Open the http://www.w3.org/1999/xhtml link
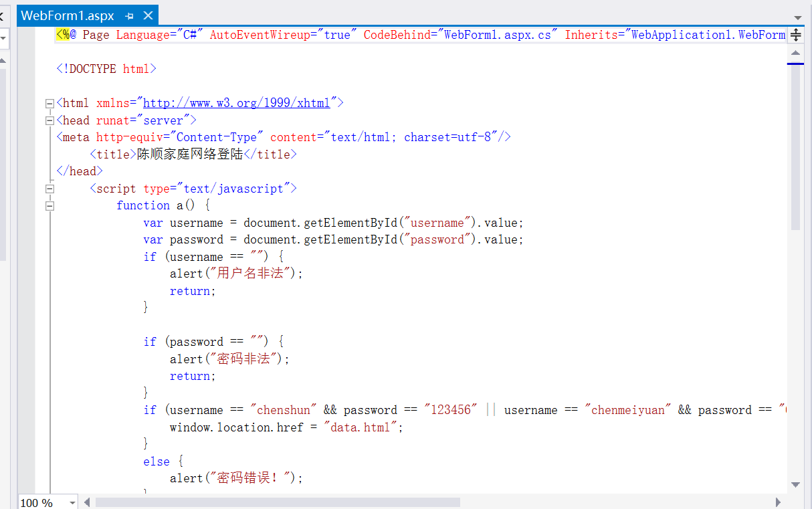The width and height of the screenshot is (812, 509). click(237, 103)
